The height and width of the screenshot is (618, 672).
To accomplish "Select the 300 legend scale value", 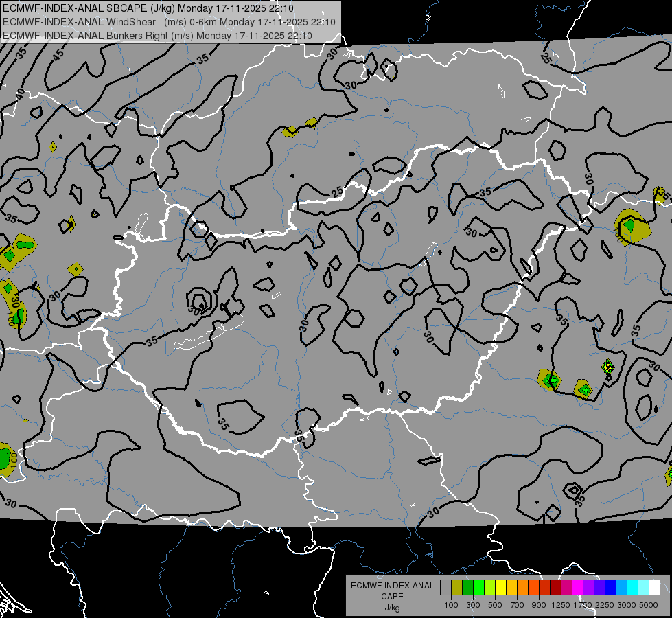I will [473, 605].
